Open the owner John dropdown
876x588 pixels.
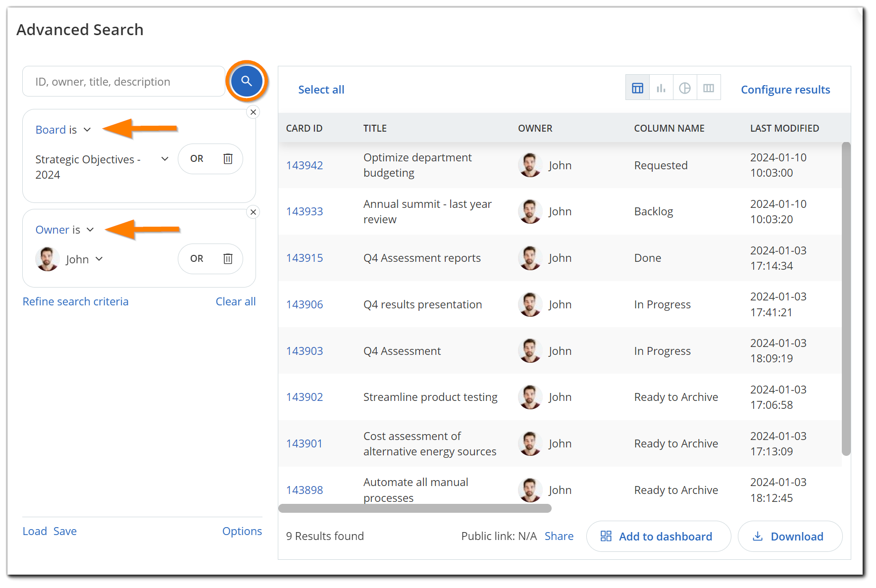click(99, 258)
